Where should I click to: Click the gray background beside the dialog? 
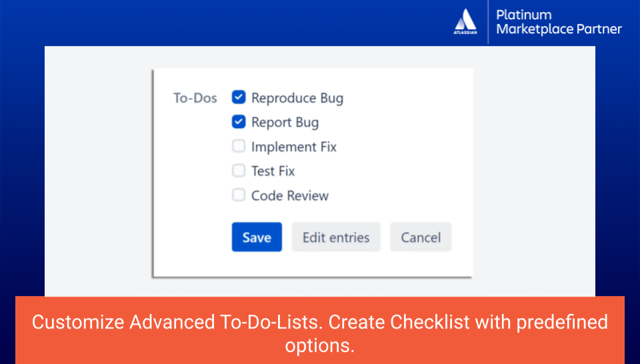tap(533, 167)
